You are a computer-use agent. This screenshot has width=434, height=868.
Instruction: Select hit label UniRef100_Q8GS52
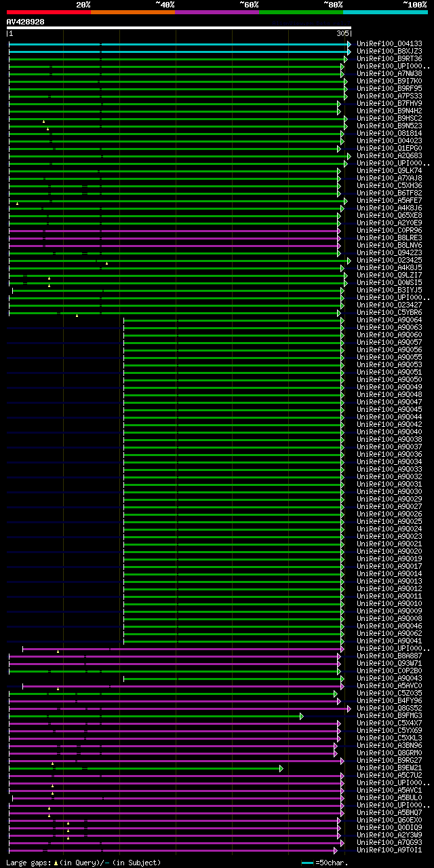click(x=389, y=708)
